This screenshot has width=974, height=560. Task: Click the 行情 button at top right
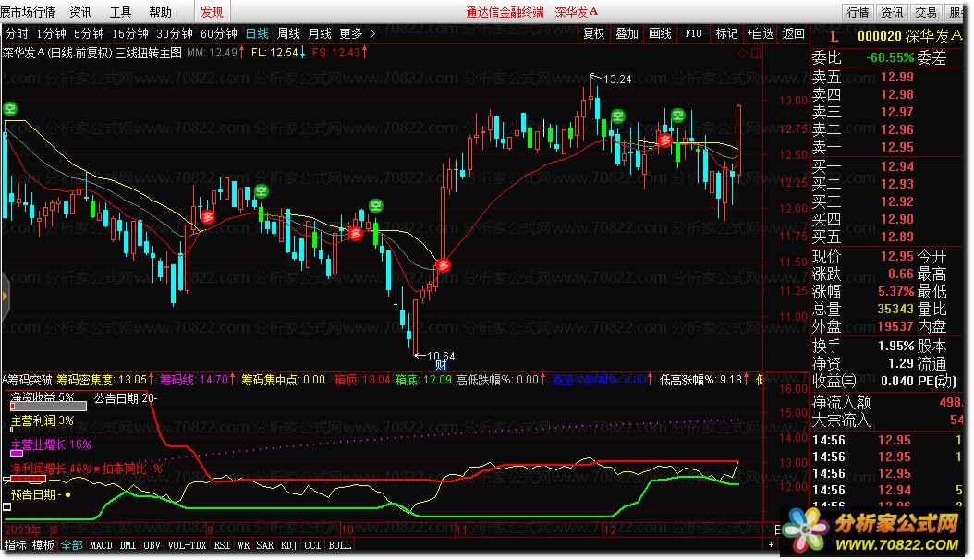click(x=858, y=12)
